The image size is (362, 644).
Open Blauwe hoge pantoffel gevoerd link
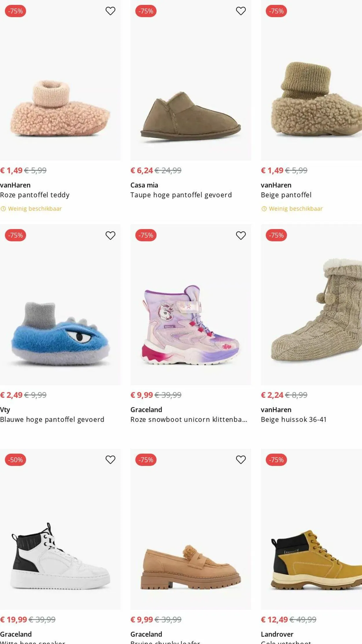coord(52,420)
